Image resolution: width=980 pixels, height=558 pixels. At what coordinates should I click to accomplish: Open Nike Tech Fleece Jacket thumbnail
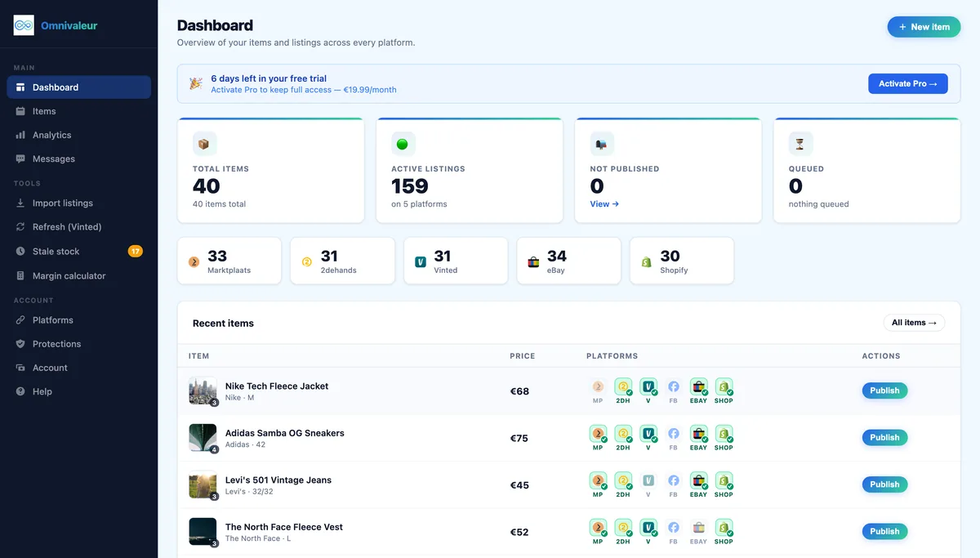pyautogui.click(x=203, y=391)
